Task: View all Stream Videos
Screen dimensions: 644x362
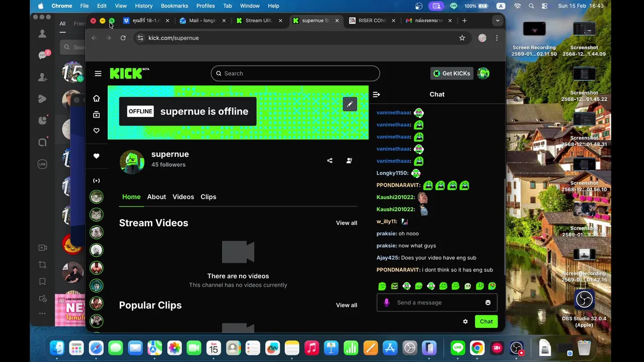Action: (347, 223)
